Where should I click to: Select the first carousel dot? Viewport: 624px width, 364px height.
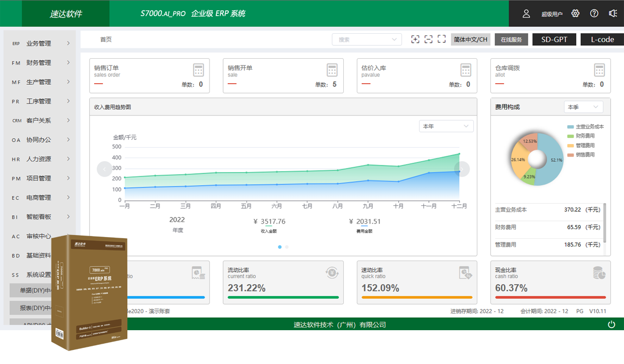[x=280, y=247]
